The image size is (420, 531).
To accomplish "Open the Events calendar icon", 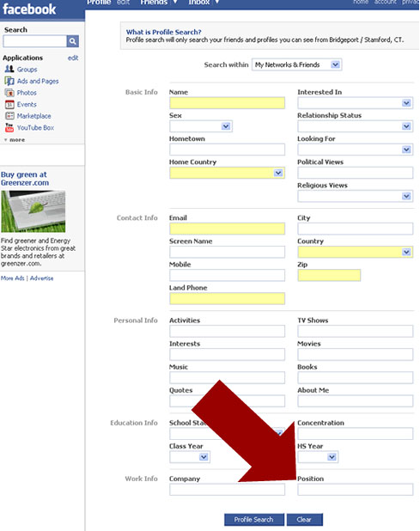I will [9, 104].
